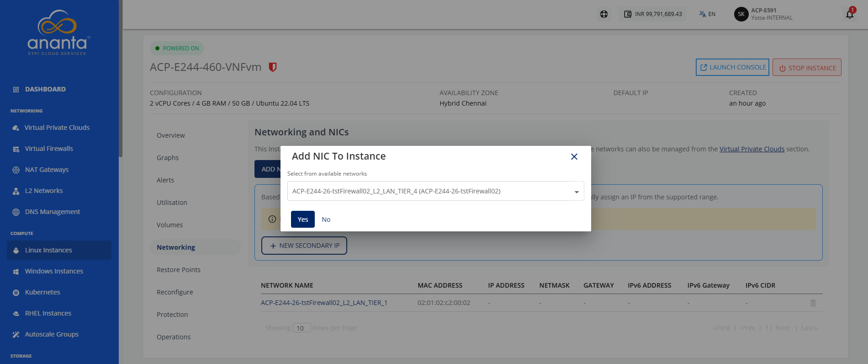868x364 pixels.
Task: Open the Virtual Private Clouds link in description
Action: [x=752, y=149]
